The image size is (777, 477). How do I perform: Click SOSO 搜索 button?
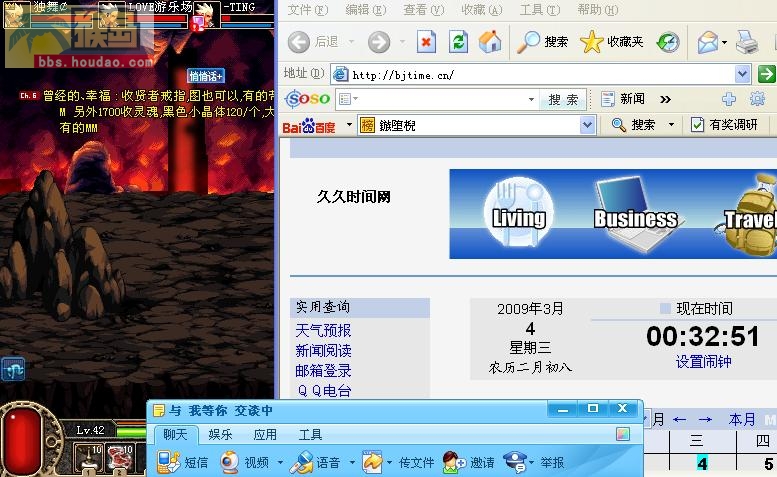563,100
